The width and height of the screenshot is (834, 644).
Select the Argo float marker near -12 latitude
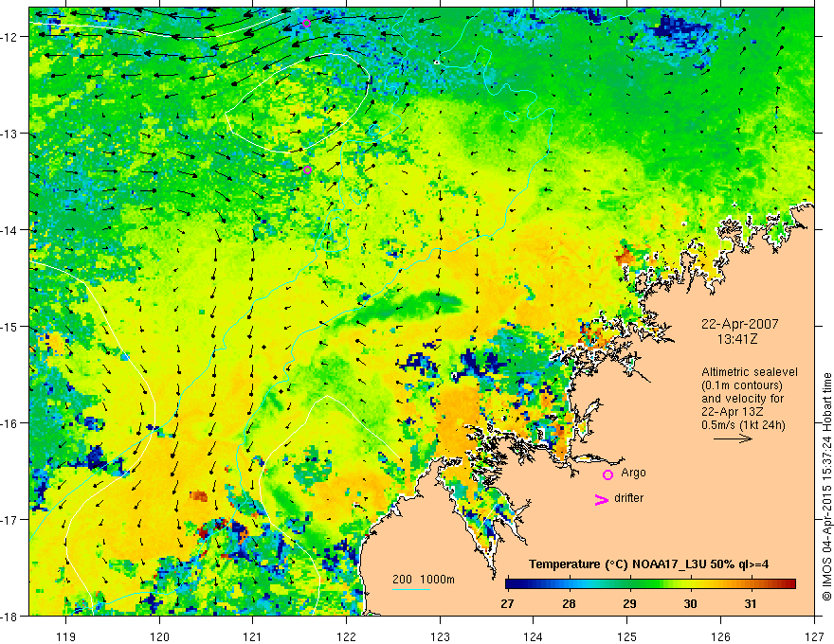click(x=306, y=23)
